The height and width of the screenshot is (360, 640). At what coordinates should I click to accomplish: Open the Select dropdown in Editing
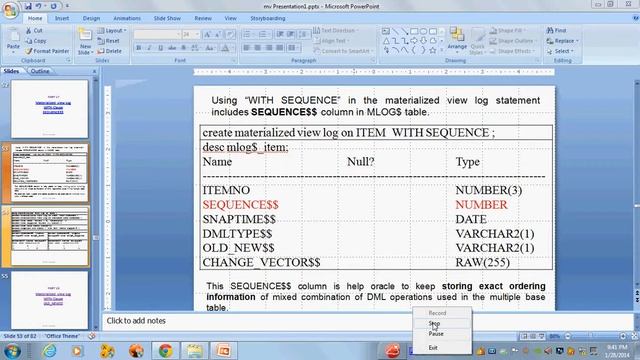pos(560,51)
